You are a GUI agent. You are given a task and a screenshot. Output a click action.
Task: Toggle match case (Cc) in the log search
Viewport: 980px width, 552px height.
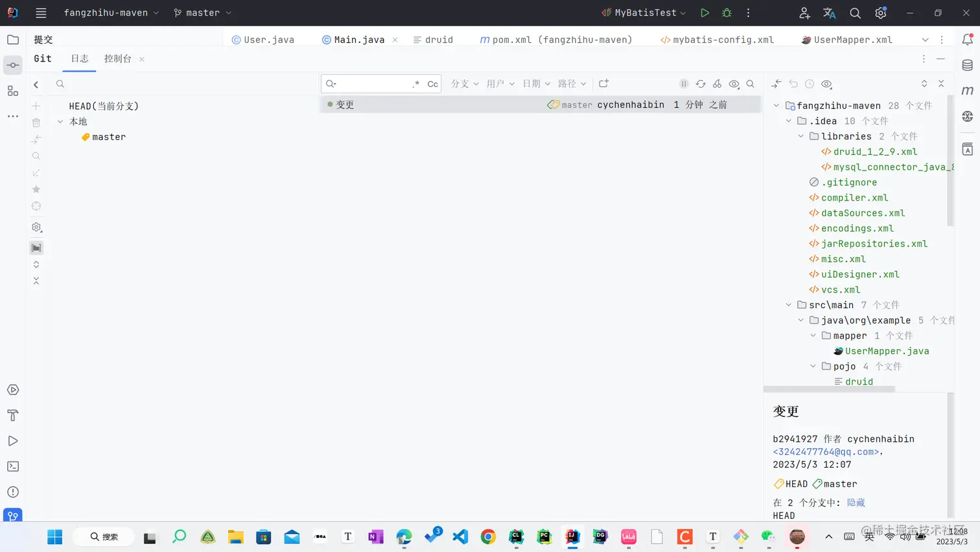(432, 84)
